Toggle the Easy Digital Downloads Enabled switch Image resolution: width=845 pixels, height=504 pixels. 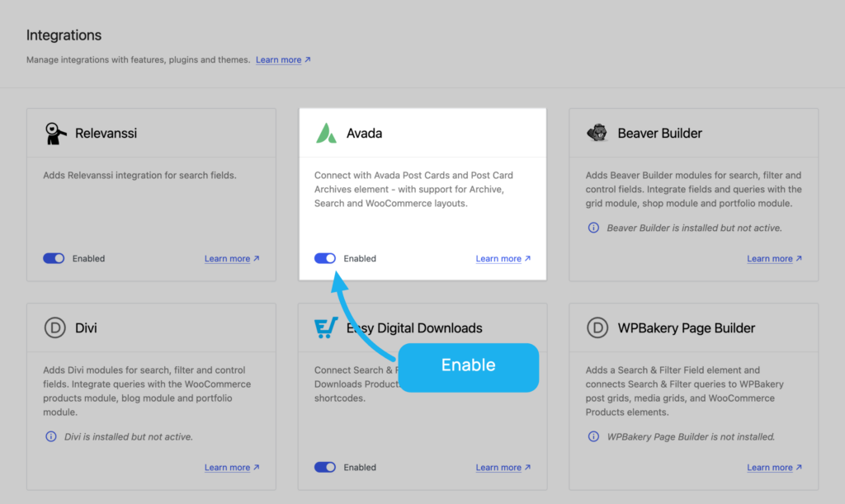pos(325,468)
